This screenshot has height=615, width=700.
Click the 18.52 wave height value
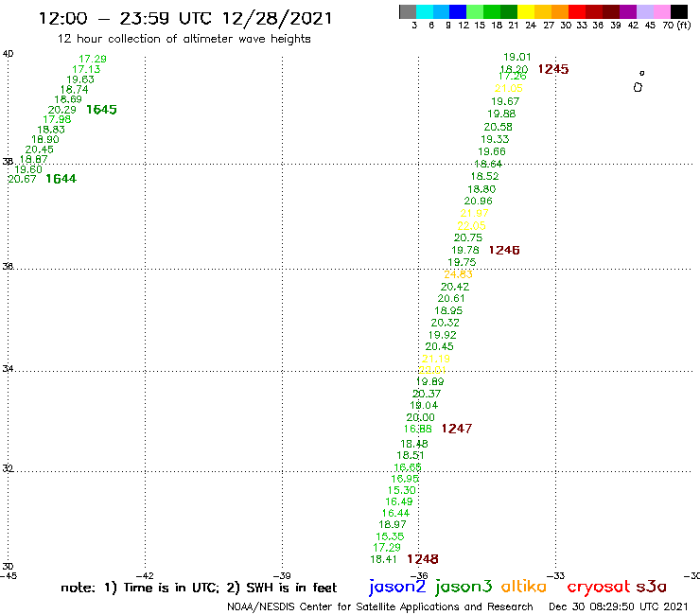point(485,176)
